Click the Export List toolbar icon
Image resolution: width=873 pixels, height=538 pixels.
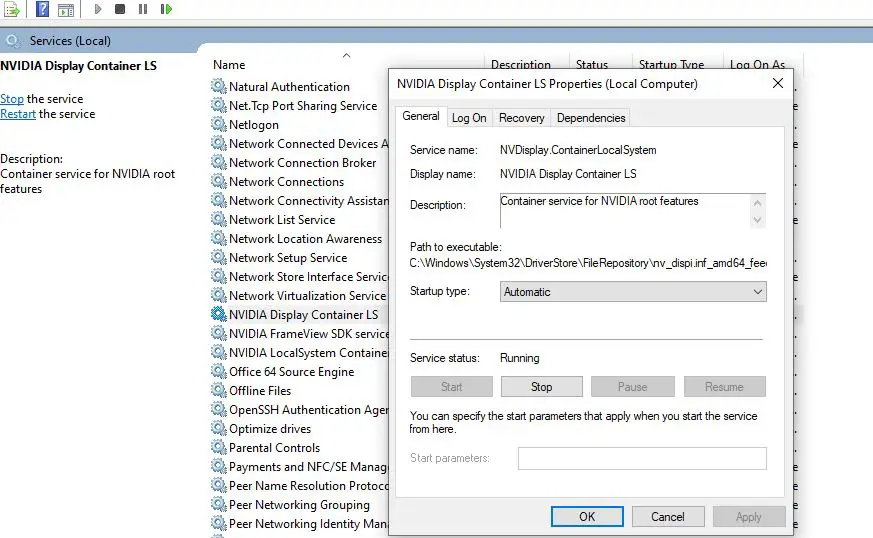click(x=12, y=9)
